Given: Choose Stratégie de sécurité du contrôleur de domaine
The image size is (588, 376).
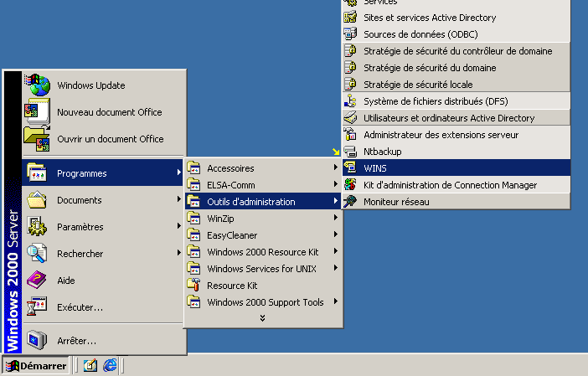Looking at the screenshot, I should 456,51.
